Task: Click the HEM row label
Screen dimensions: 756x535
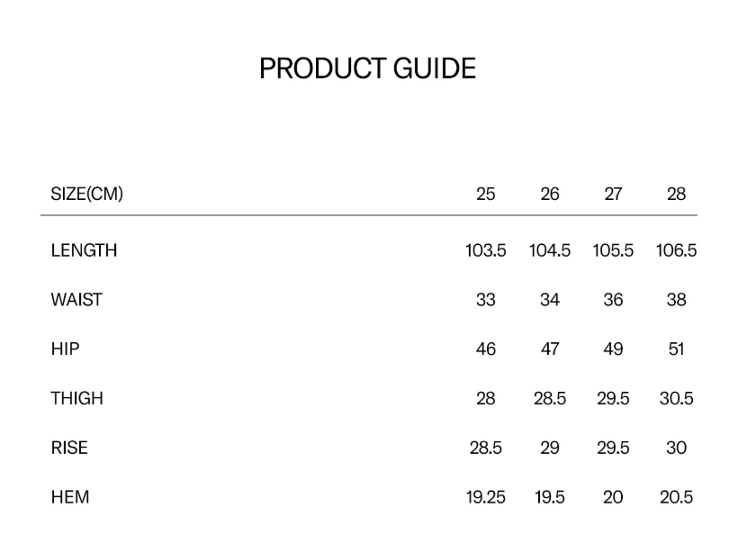Action: tap(70, 497)
